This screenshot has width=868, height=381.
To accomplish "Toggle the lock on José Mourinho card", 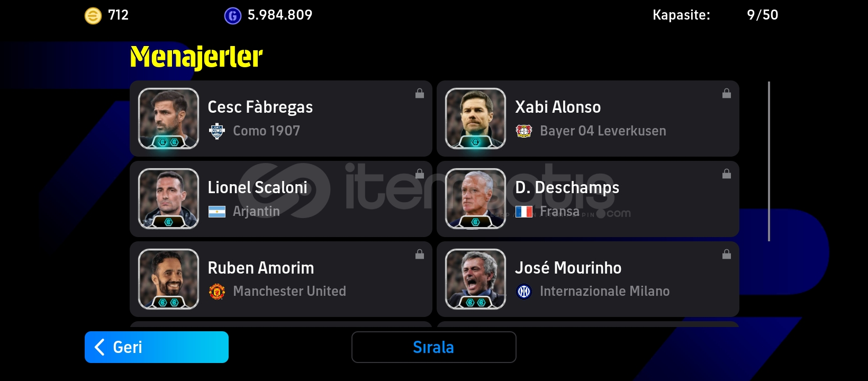I will coord(727,254).
